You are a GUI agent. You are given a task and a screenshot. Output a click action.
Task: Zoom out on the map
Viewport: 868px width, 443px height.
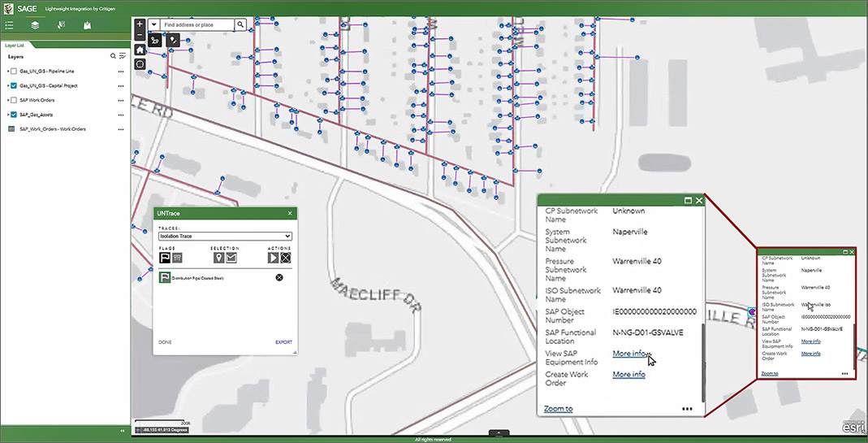click(x=140, y=35)
